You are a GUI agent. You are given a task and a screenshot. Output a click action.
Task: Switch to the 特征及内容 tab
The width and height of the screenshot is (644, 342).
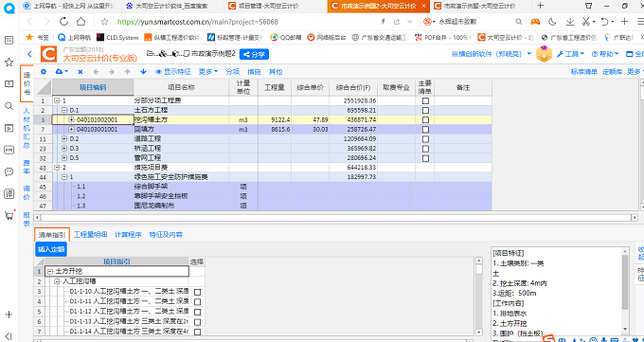(166, 235)
